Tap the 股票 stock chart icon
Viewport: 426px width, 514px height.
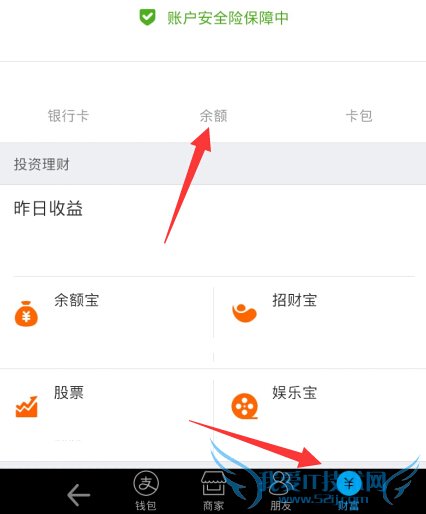[27, 407]
